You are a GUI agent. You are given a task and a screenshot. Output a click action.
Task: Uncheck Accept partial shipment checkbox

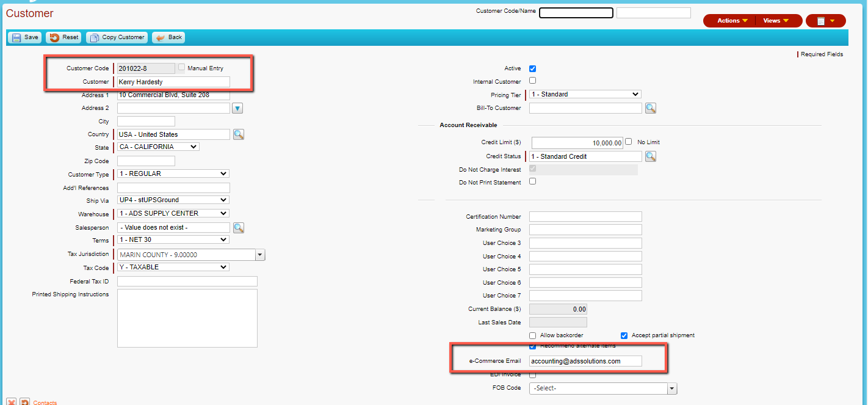(624, 335)
